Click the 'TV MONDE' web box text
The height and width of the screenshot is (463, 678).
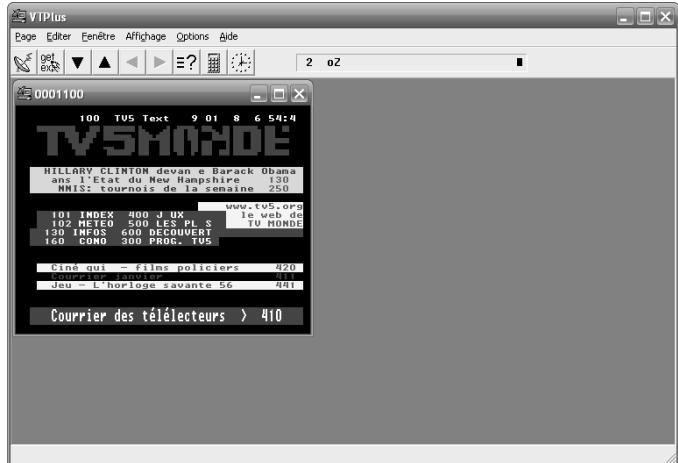pos(275,224)
